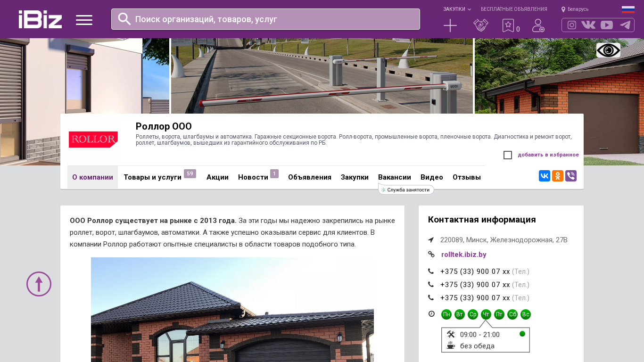Open the hamburger menu
Viewport: 644px width, 362px height.
click(x=84, y=20)
